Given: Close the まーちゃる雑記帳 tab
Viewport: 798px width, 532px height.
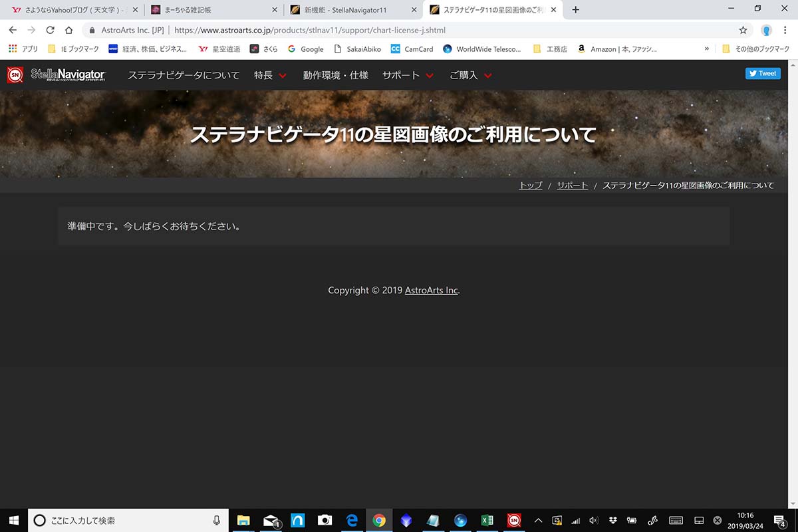Looking at the screenshot, I should 275,10.
